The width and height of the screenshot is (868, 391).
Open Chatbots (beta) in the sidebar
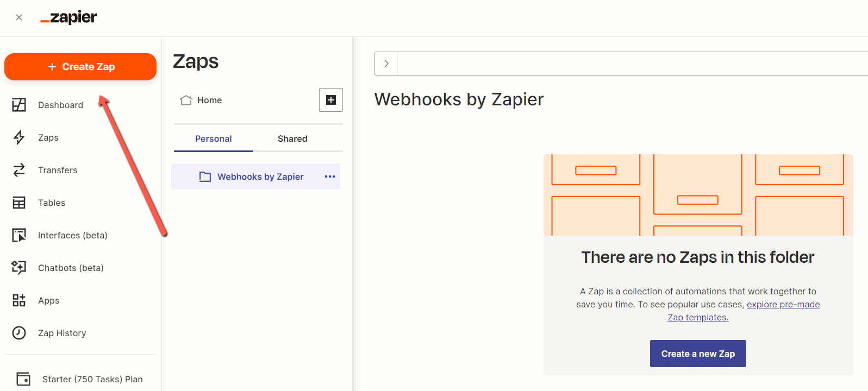point(71,268)
